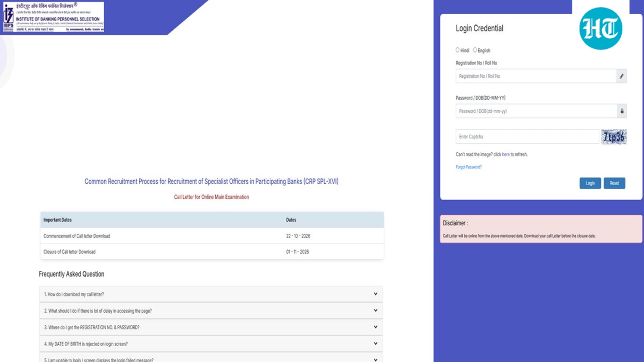Image resolution: width=644 pixels, height=362 pixels.
Task: Click the lock icon beside Password field
Action: point(622,111)
